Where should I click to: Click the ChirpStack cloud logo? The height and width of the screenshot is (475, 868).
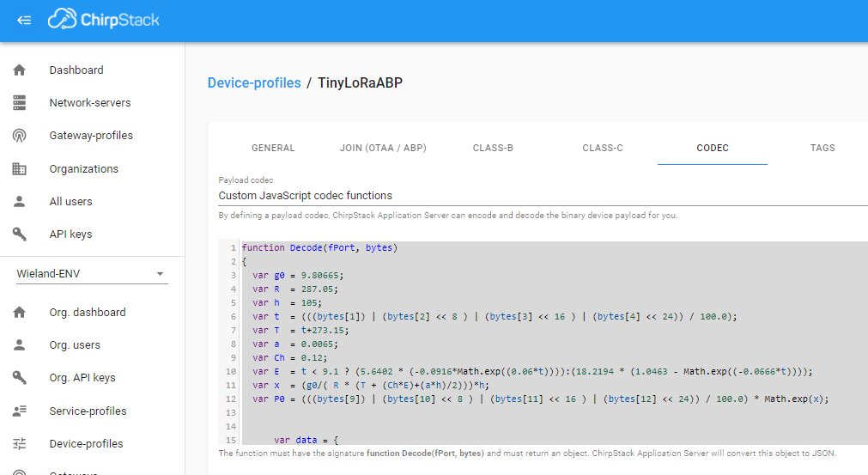point(104,20)
